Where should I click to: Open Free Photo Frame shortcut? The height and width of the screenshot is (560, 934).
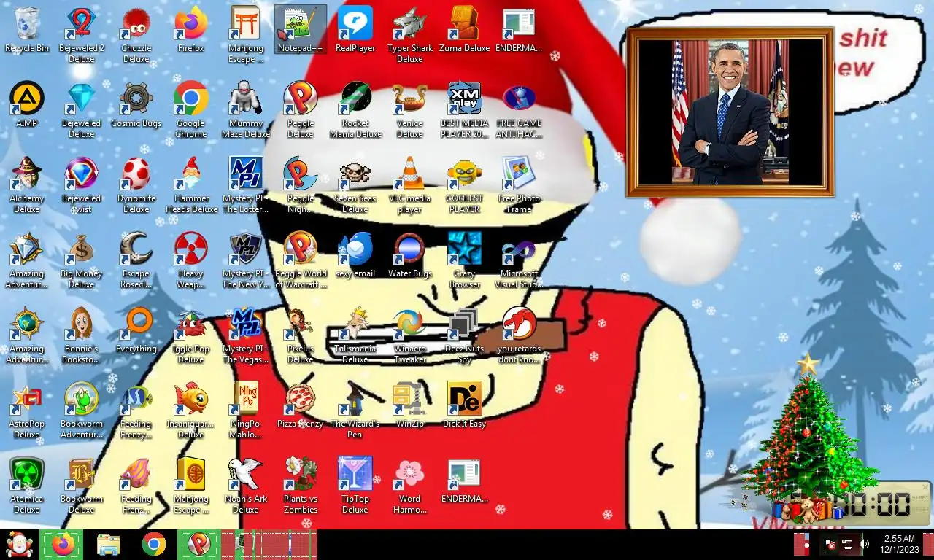point(520,184)
